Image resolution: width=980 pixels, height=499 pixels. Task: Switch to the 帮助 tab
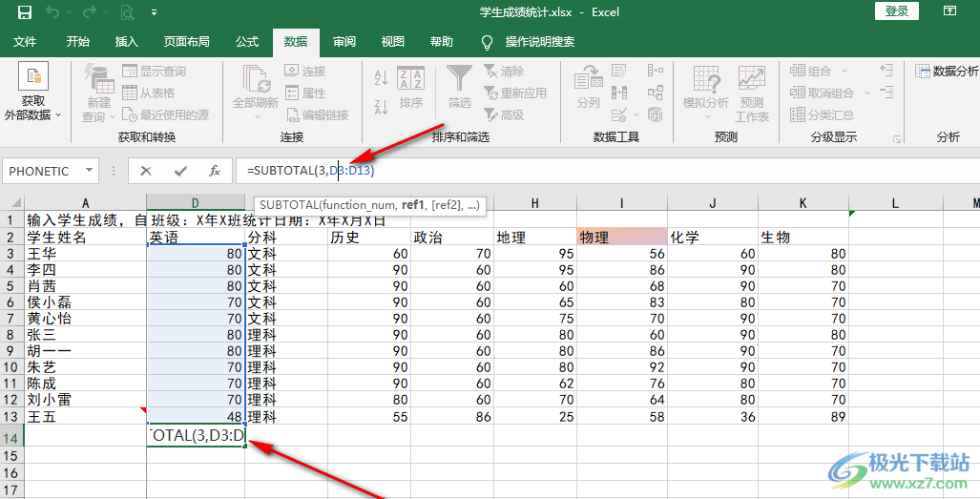[x=442, y=42]
